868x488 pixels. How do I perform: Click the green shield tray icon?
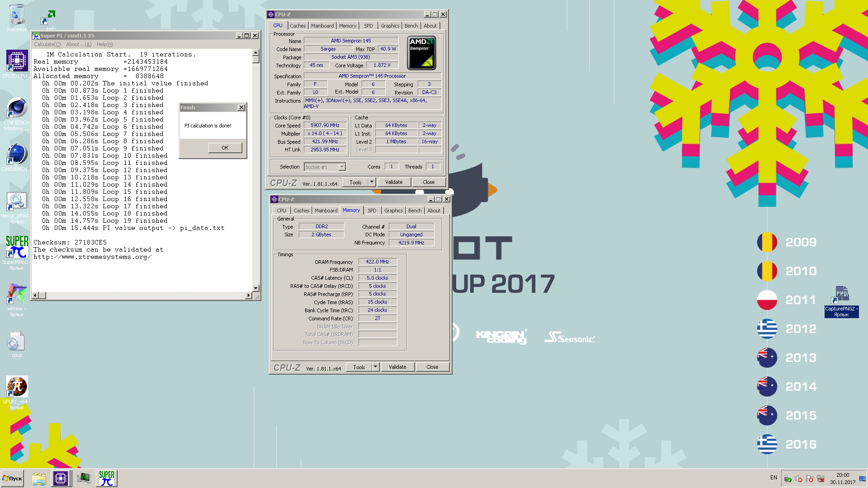[788, 479]
